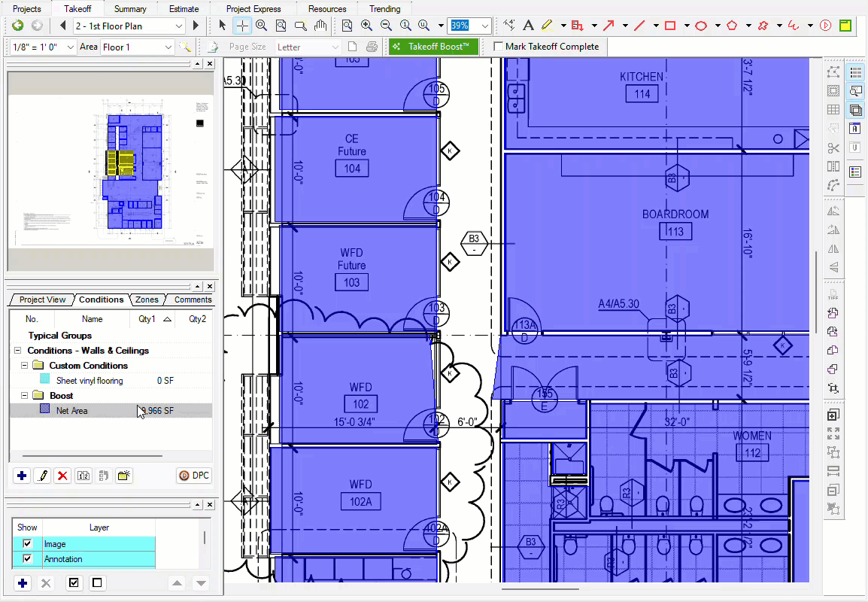Uncheck the Show box for Annotation layer
The image size is (868, 602).
[x=27, y=559]
